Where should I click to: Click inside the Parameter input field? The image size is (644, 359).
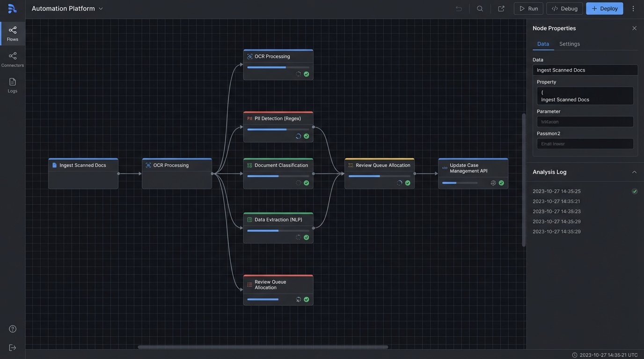coord(585,121)
